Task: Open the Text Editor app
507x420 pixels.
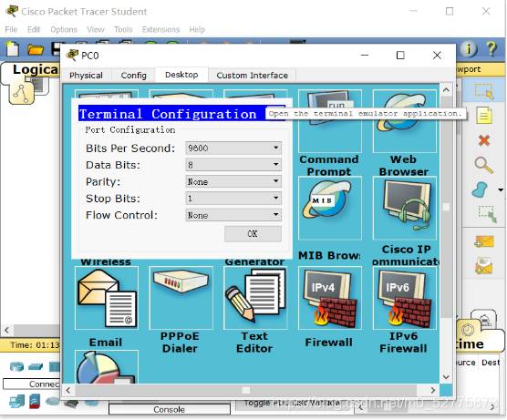Action: tap(255, 298)
